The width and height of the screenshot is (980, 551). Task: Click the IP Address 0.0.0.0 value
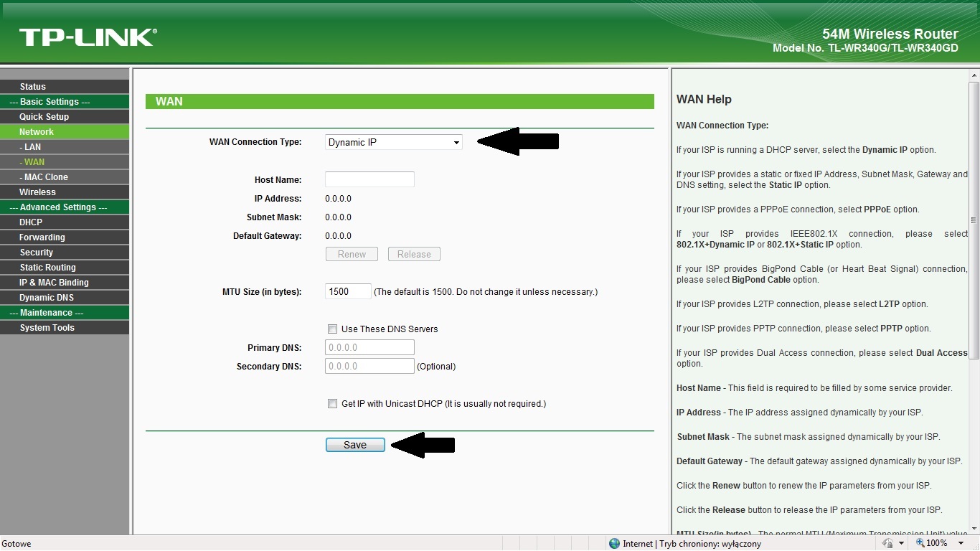coord(338,199)
